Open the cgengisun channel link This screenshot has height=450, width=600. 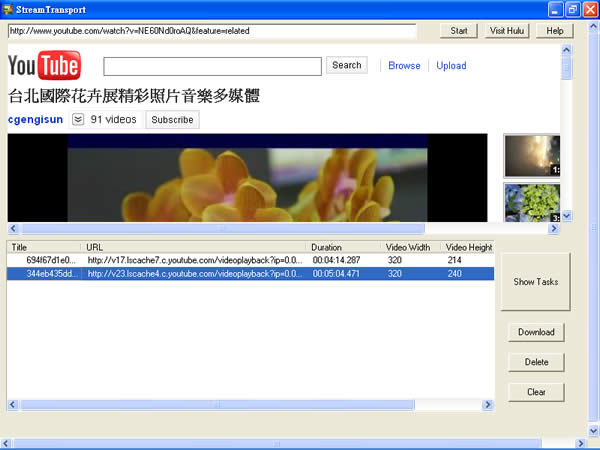tap(35, 120)
